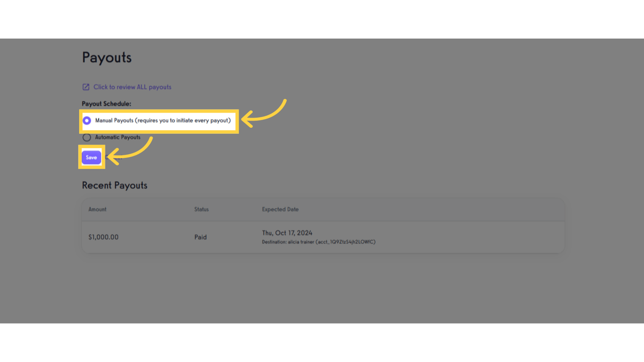Click the 'Payout Schedule:' label

coord(103,104)
